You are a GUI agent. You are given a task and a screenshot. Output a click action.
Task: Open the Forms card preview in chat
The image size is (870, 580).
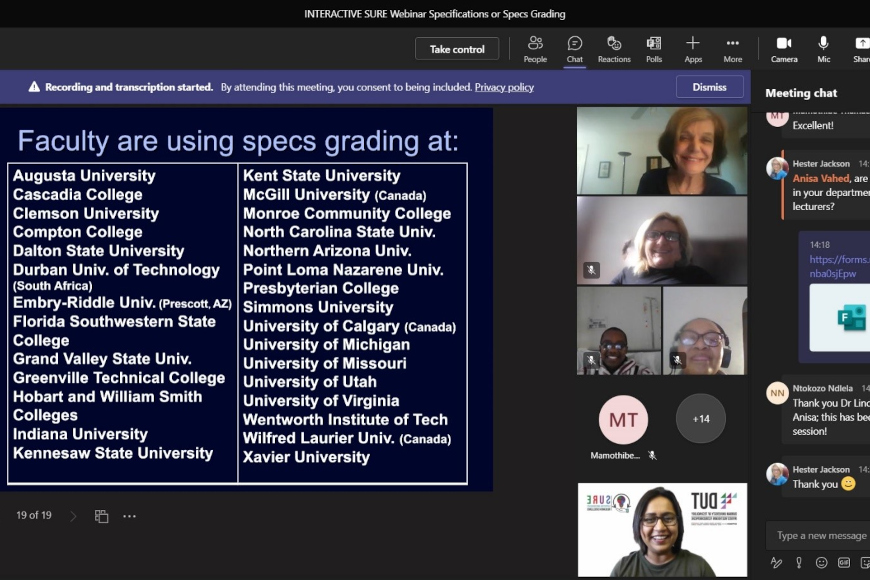(839, 318)
